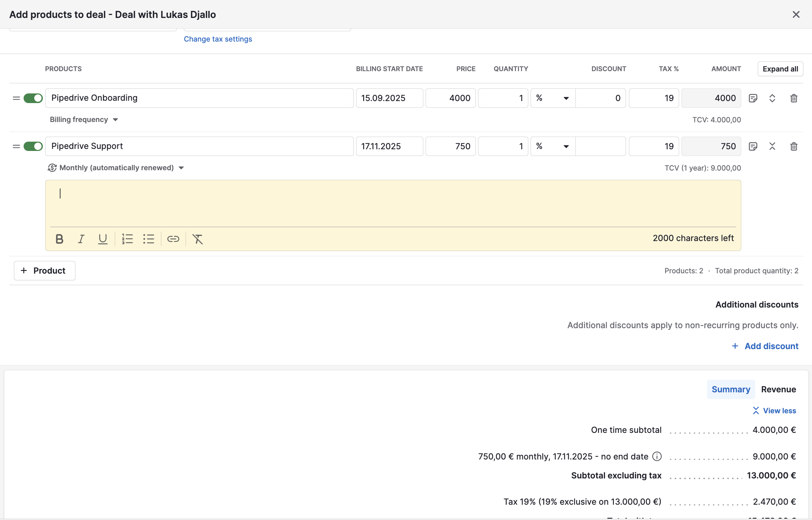The image size is (812, 520).
Task: Switch to the Revenue tab
Action: 778,389
